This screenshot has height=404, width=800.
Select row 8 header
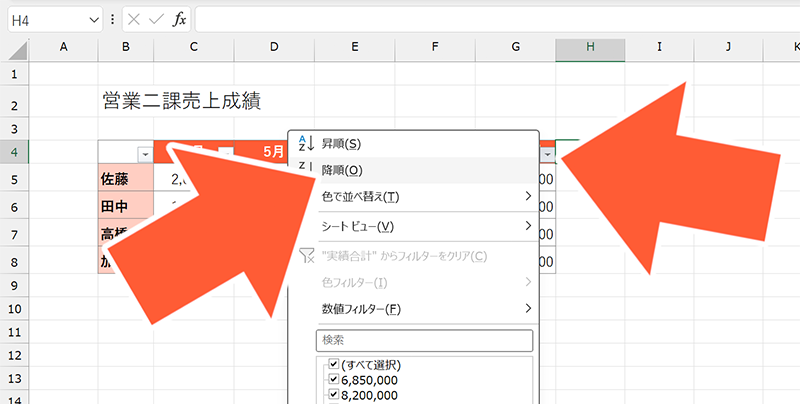14,262
